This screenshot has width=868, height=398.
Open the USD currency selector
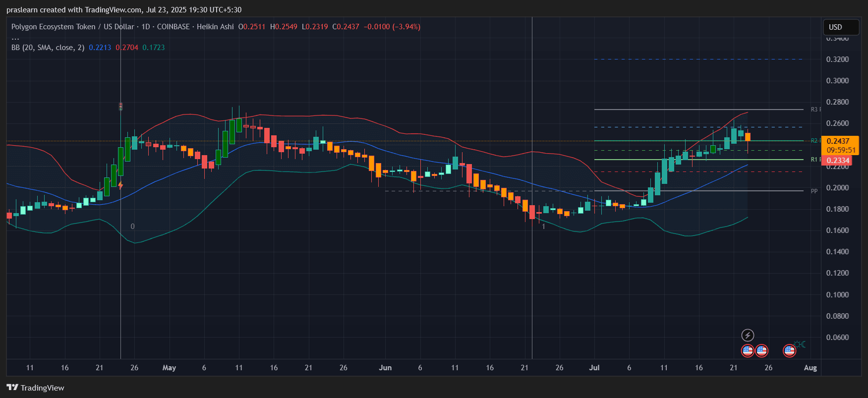tap(840, 27)
